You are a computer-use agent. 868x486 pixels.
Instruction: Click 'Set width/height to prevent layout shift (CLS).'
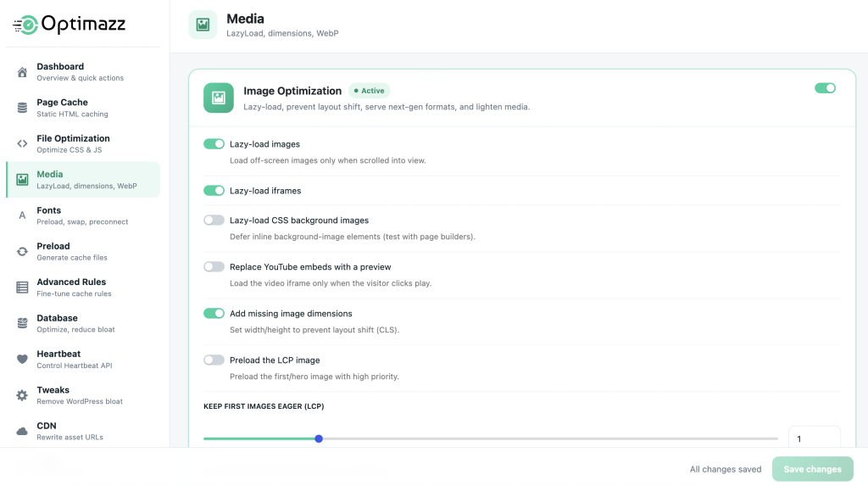314,330
